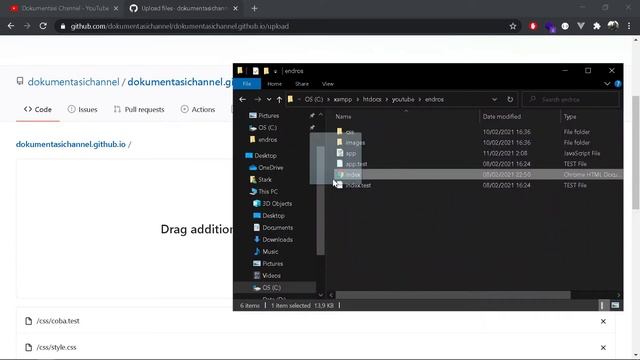
Task: Open Explorer help question mark icon
Action: tap(618, 84)
